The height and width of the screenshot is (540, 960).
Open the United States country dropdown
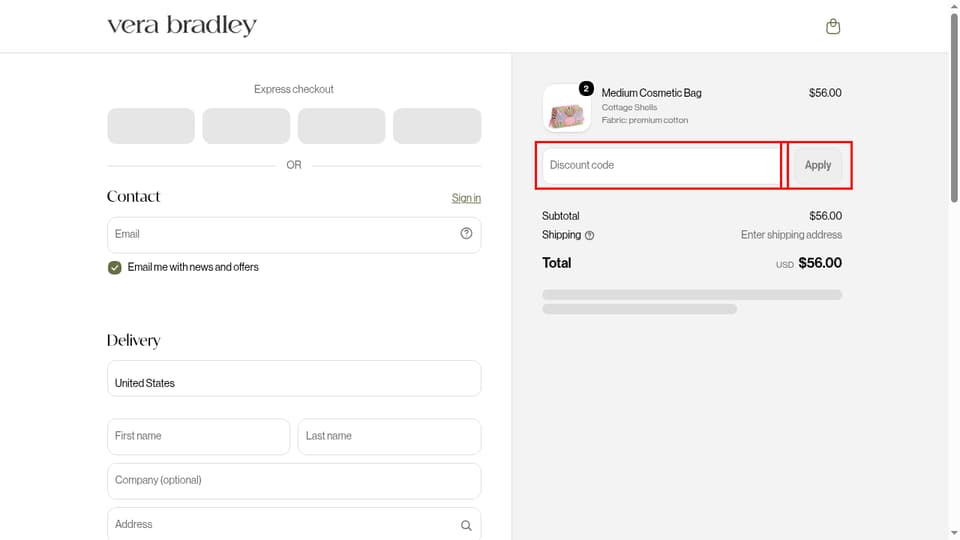click(x=294, y=378)
